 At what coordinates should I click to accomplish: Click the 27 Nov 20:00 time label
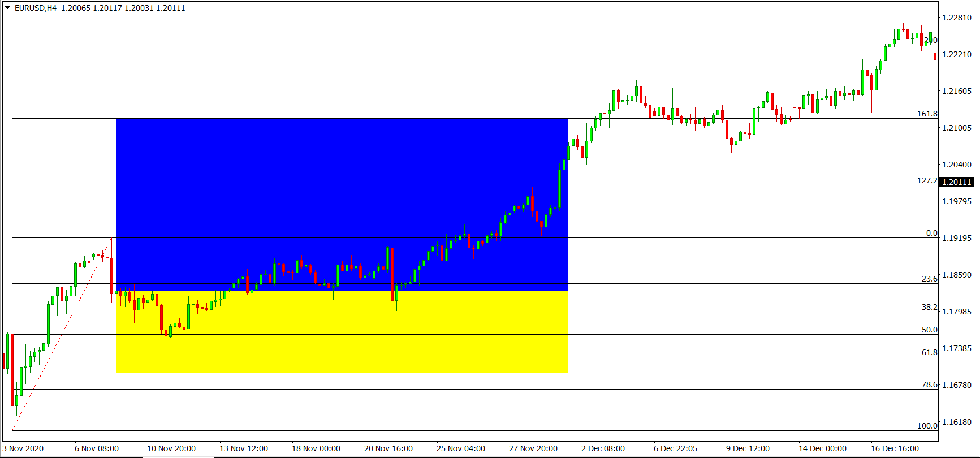pos(533,448)
